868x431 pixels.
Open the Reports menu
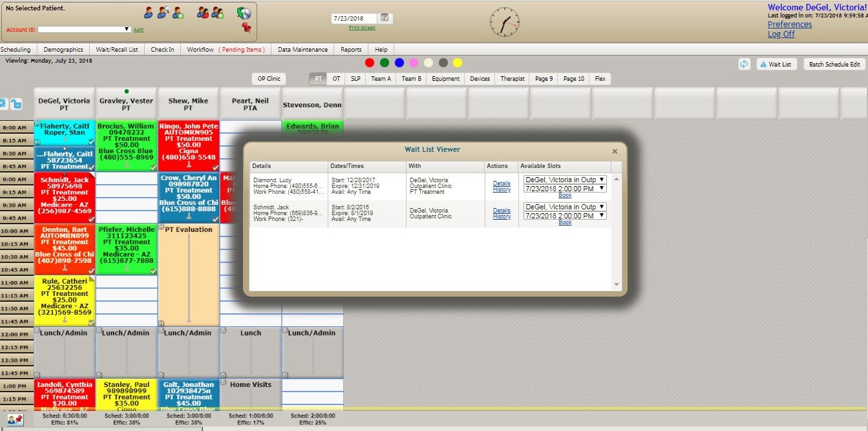(352, 50)
